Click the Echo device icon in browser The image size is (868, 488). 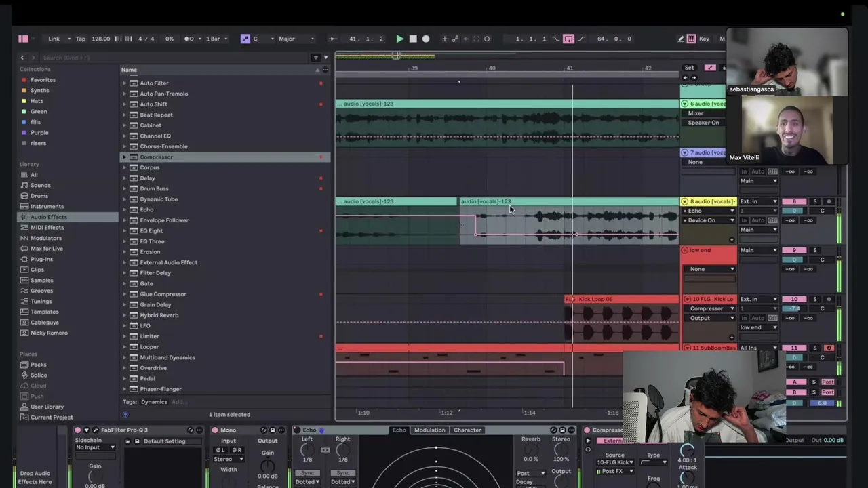click(134, 210)
